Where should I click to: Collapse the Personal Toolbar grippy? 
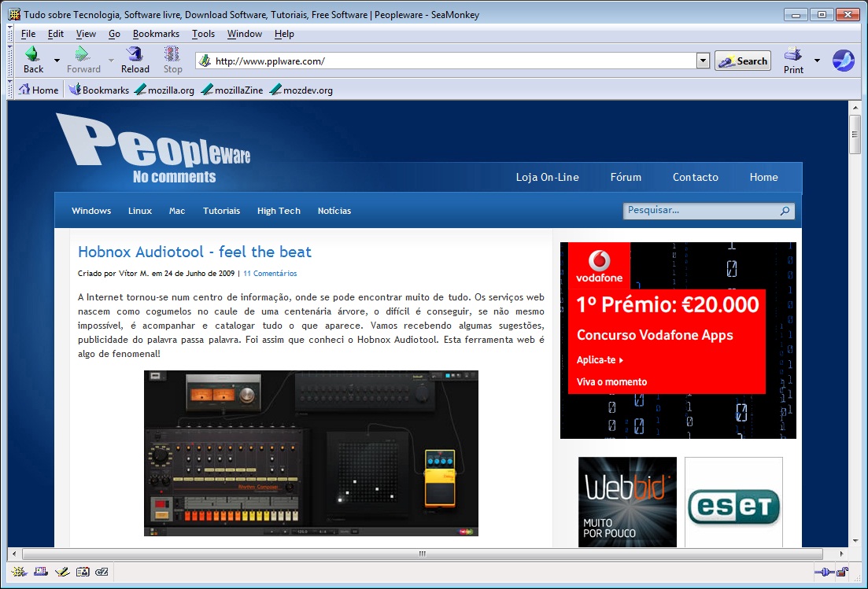[10, 90]
